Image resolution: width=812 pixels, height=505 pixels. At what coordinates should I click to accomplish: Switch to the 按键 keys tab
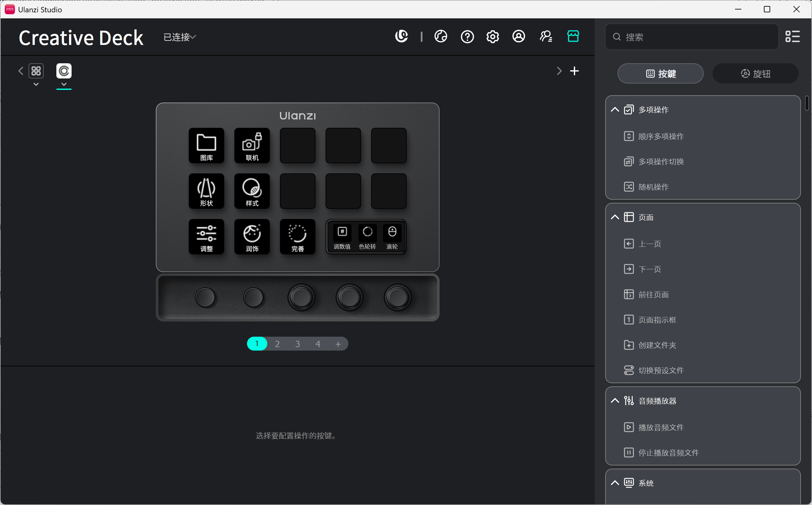coord(660,73)
